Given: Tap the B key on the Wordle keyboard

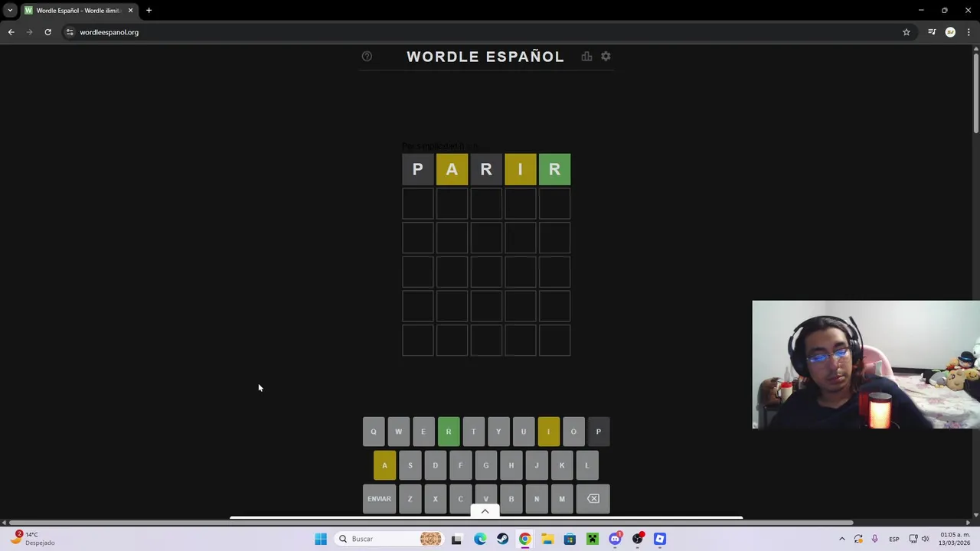Looking at the screenshot, I should 511,499.
